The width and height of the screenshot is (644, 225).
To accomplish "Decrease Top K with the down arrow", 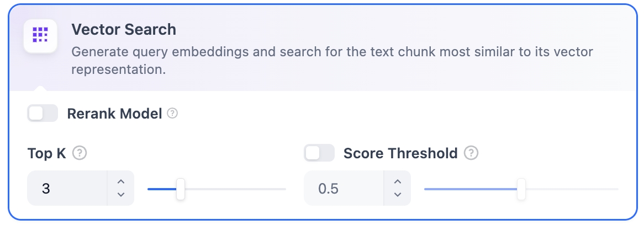I will click(x=122, y=194).
